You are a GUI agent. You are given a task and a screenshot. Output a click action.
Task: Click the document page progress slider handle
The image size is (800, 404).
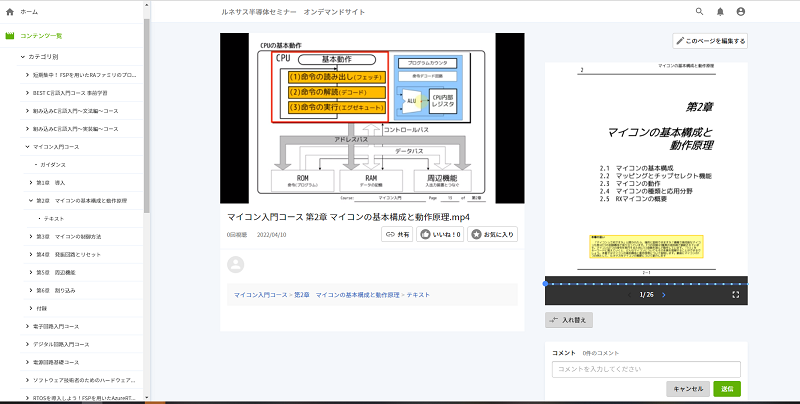[x=545, y=284]
